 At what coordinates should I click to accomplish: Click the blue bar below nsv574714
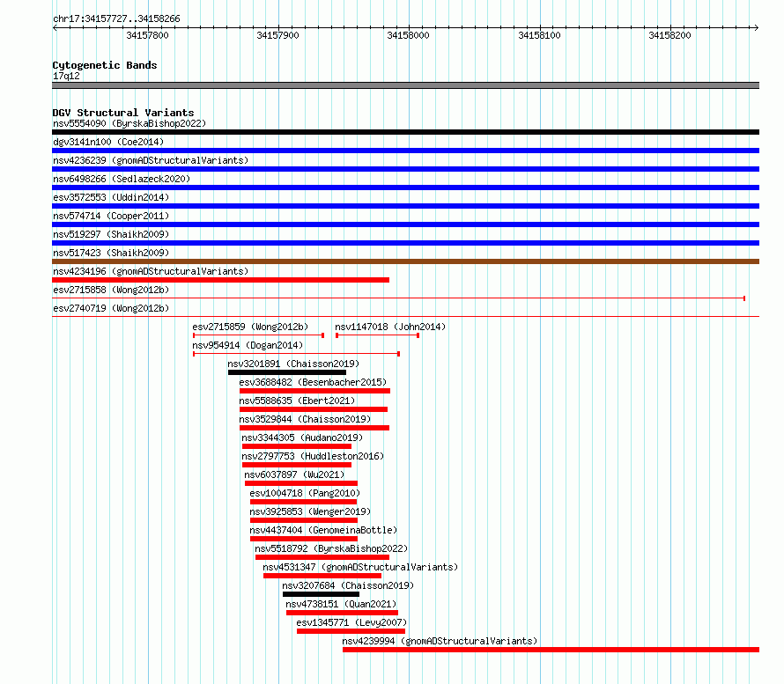coord(405,224)
